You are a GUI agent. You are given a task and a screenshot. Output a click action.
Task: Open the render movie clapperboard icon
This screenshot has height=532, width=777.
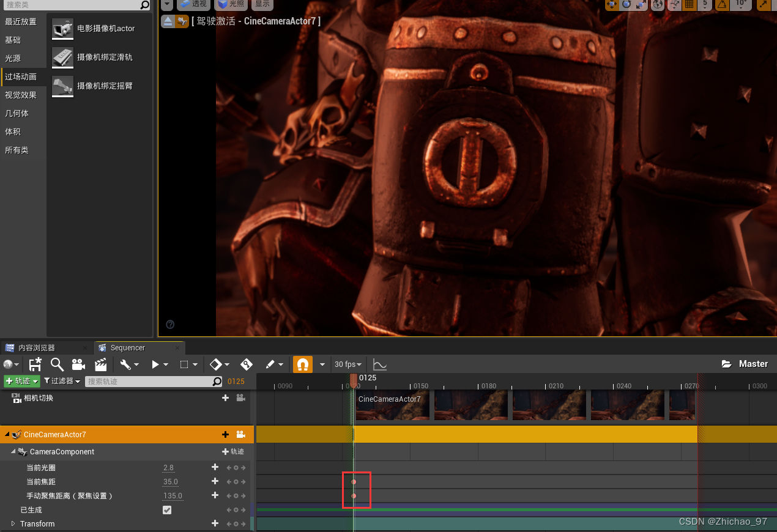tap(100, 364)
